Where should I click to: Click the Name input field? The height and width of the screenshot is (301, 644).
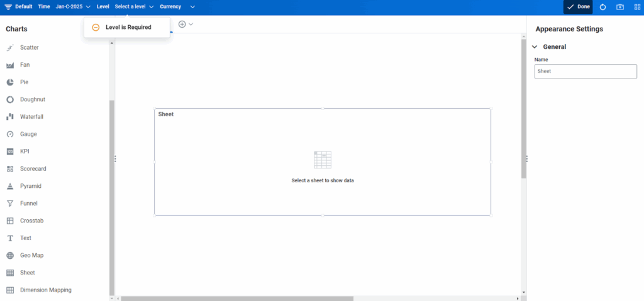coord(586,72)
